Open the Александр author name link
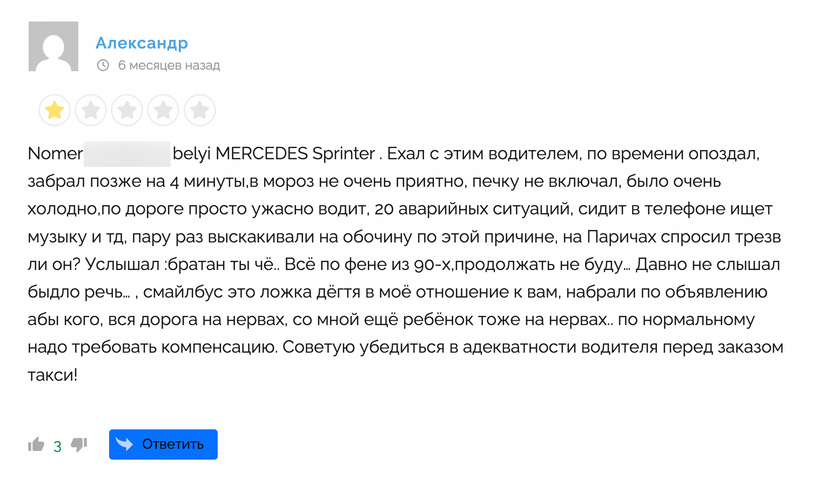The width and height of the screenshot is (820, 486). pyautogui.click(x=142, y=43)
